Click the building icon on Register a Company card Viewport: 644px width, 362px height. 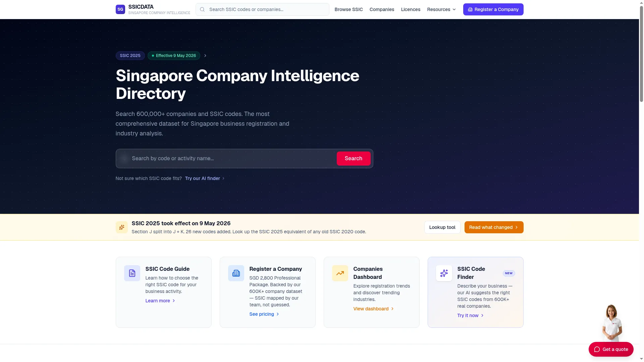(x=236, y=273)
